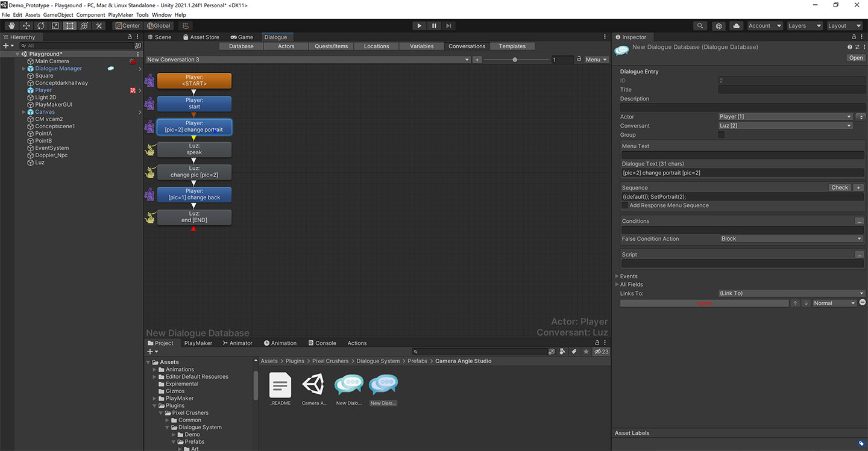Screen dimensions: 868x451
Task: Open the cloud services icon
Action: point(736,26)
